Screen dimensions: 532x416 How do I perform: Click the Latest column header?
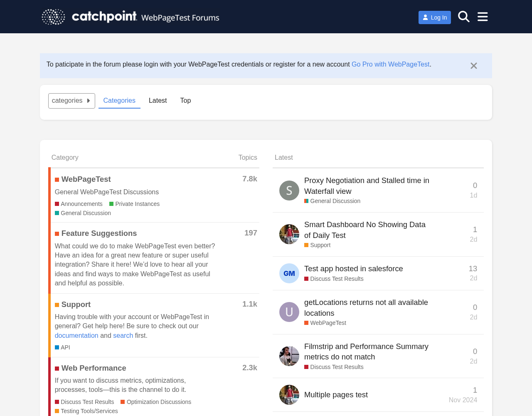click(284, 158)
